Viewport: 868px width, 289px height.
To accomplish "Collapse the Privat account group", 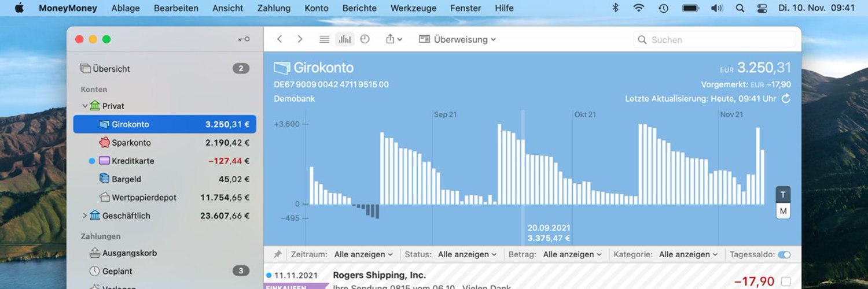I will 84,106.
